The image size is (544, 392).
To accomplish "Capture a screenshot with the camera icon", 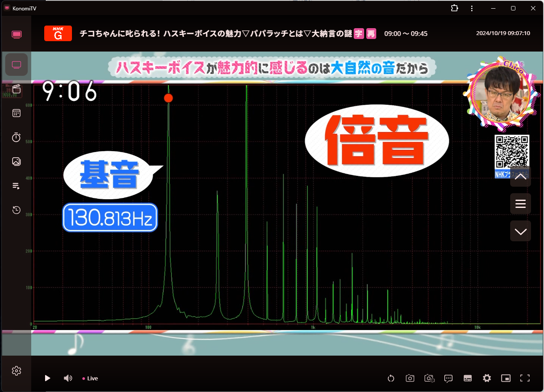I will [410, 378].
